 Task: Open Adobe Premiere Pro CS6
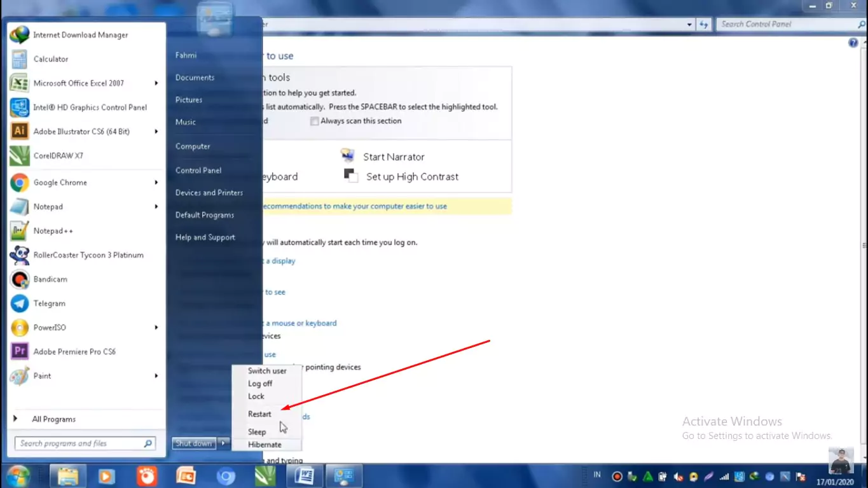click(x=86, y=352)
